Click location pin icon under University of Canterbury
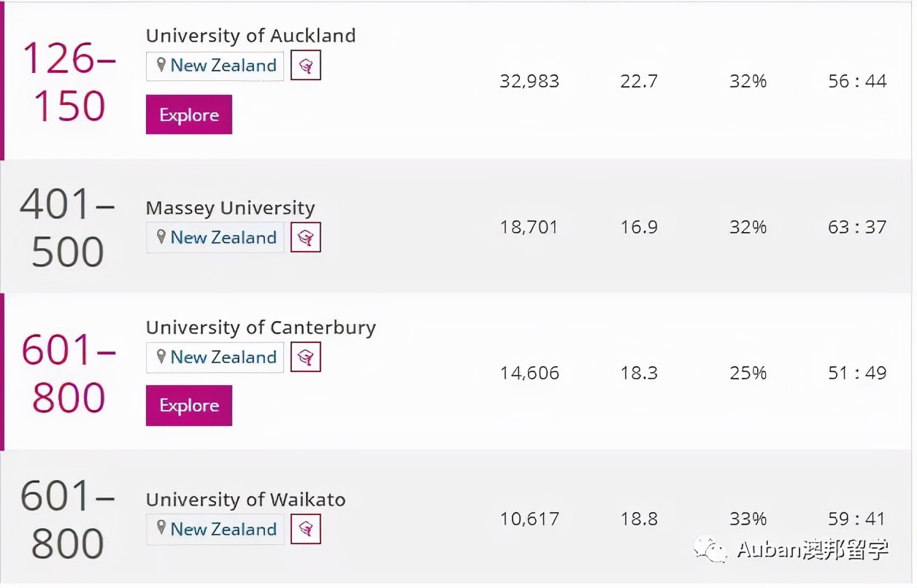917x588 pixels. [x=161, y=357]
